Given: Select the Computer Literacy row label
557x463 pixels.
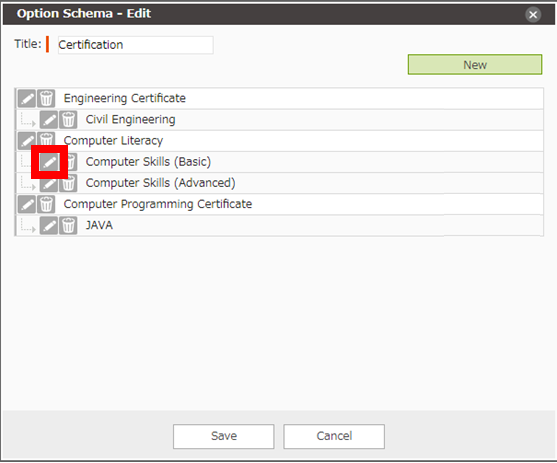Looking at the screenshot, I should (113, 141).
